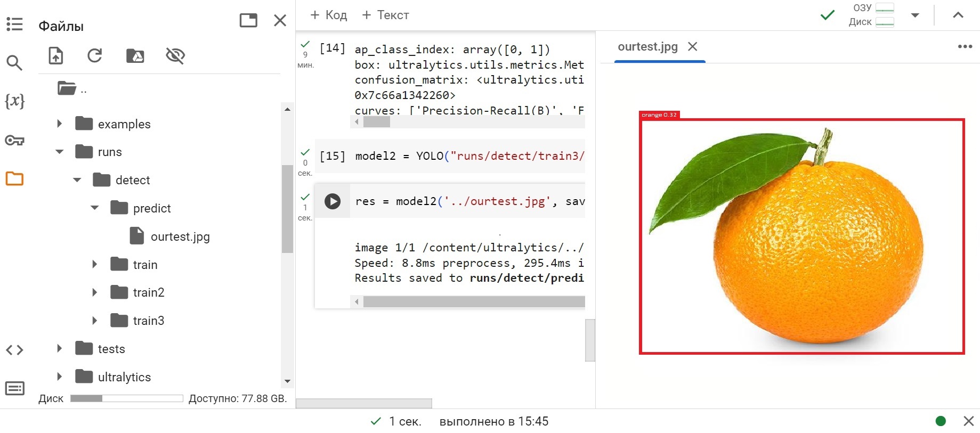Click the disk usage bar
980x433 pixels.
coord(127,398)
